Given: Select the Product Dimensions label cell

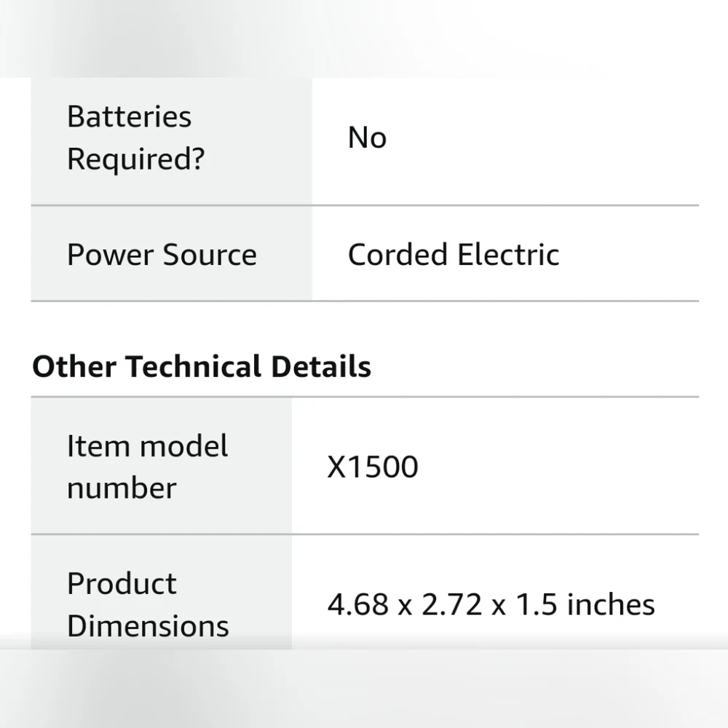Looking at the screenshot, I should 161,593.
